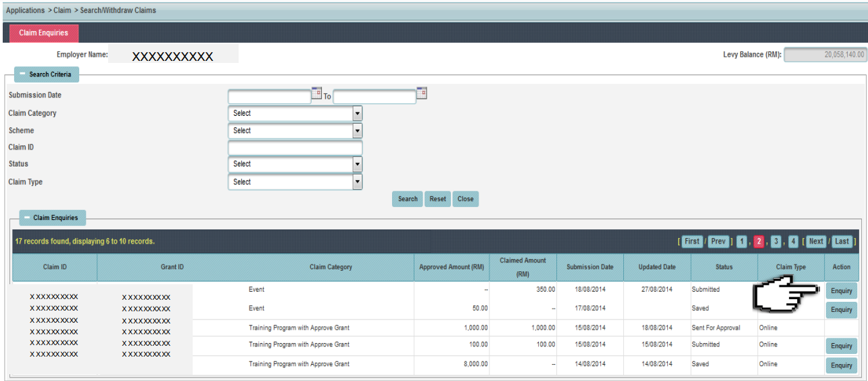Click the 14/08/2014 submission date cell
Viewport: 868px width, 381px height.
pos(589,364)
